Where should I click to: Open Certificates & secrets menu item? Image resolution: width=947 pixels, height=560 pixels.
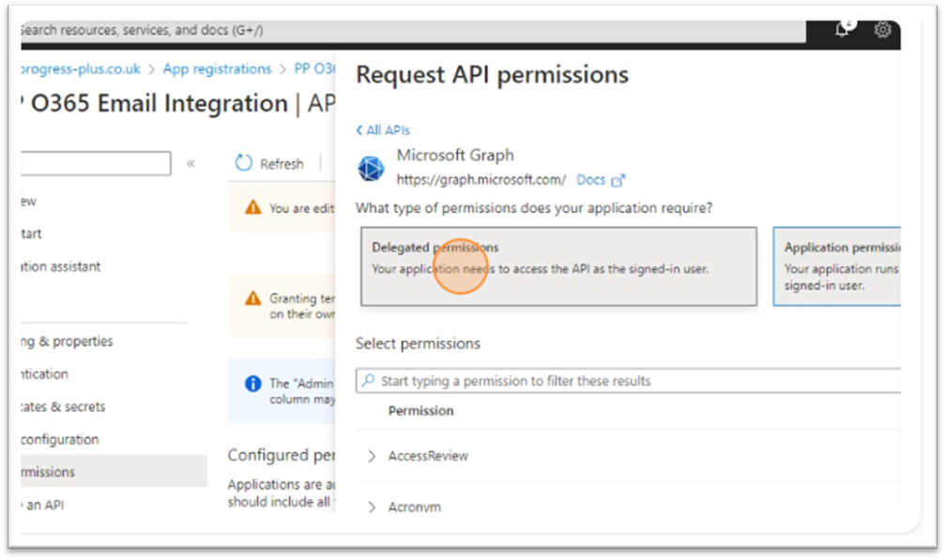64,407
